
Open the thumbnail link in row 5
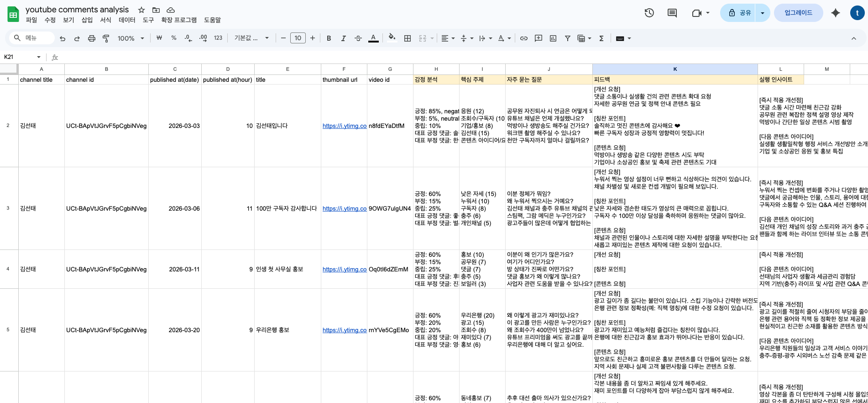coord(344,330)
